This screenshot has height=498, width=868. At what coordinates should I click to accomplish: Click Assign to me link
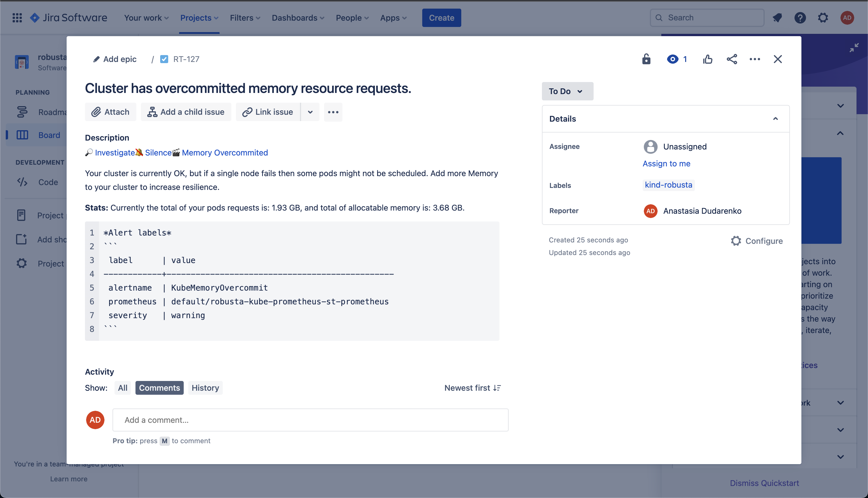coord(666,164)
